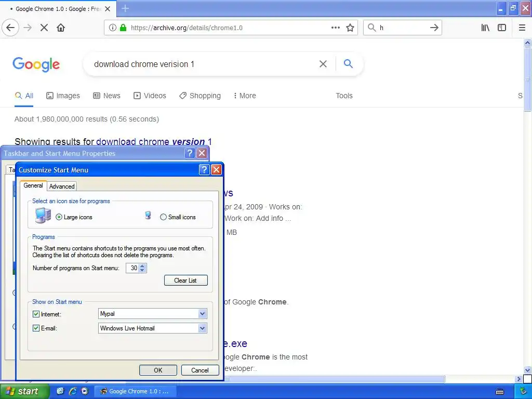Click help button on Taskbar and Start Menu Properties

[190, 153]
